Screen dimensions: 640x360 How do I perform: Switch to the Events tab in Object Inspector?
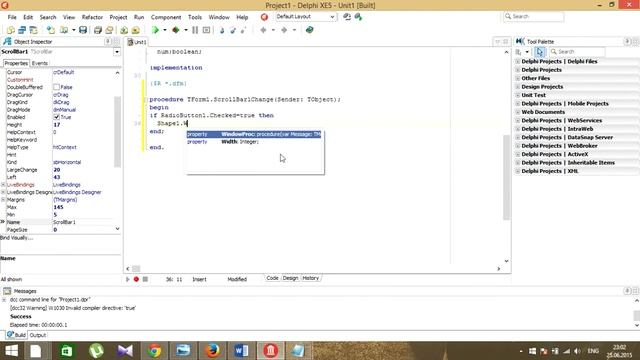click(40, 63)
